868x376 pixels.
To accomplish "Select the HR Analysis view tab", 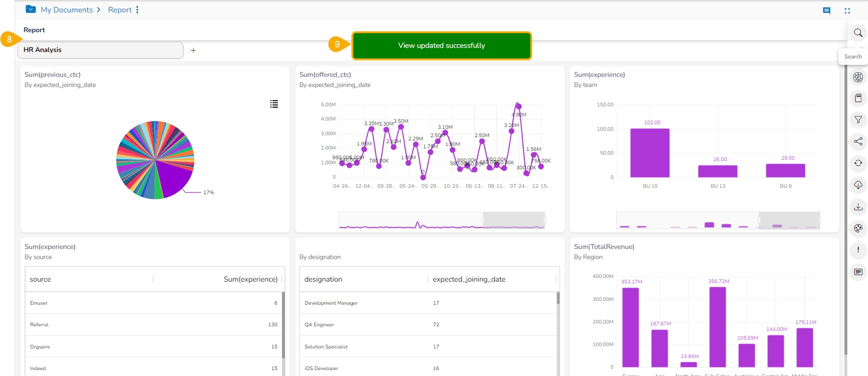I will coord(100,50).
